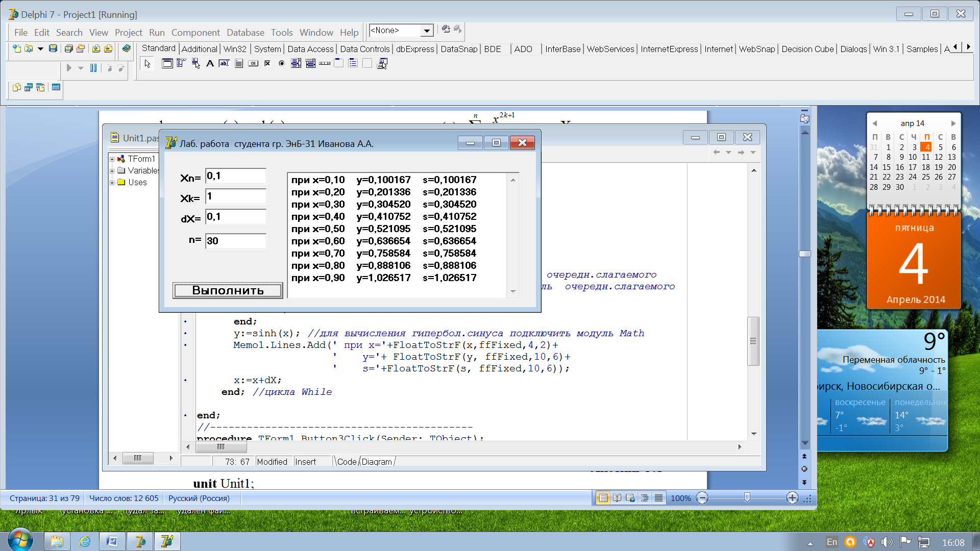Switch to the Additional palette tab
The width and height of the screenshot is (980, 551).
199,49
